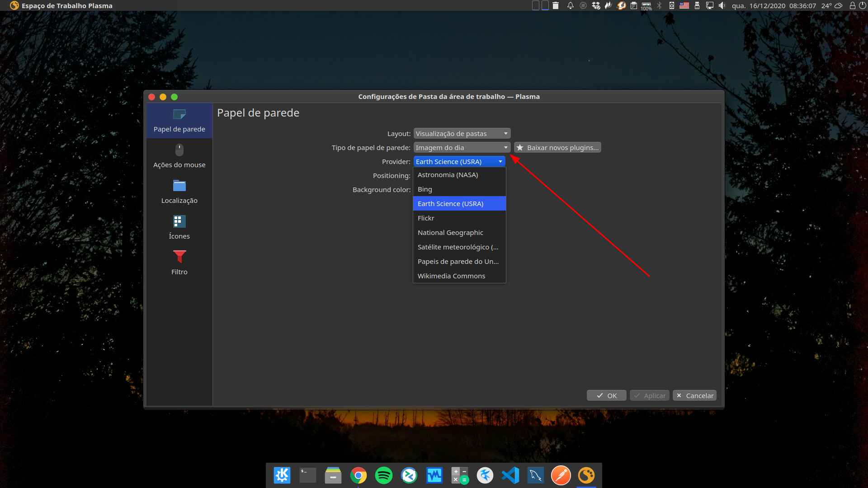This screenshot has width=868, height=488.
Task: Open Papel de parede sidebar section
Action: point(179,121)
